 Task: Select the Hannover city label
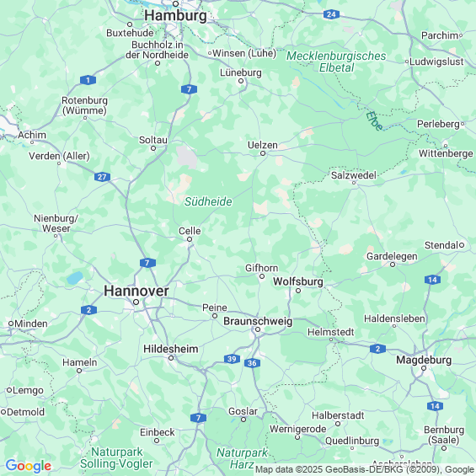tap(136, 291)
